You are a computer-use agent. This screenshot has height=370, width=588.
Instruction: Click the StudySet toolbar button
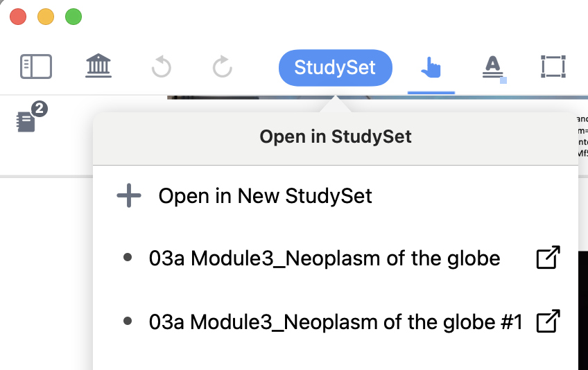(335, 67)
